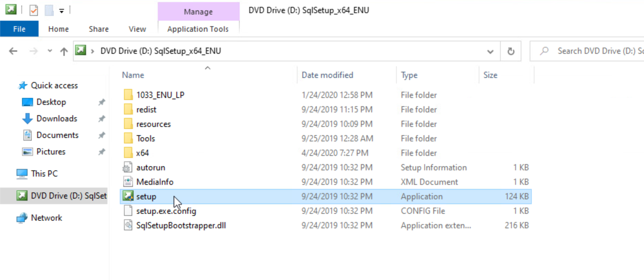644x280 pixels.
Task: Select the setup.exe.config file icon
Action: click(x=128, y=210)
